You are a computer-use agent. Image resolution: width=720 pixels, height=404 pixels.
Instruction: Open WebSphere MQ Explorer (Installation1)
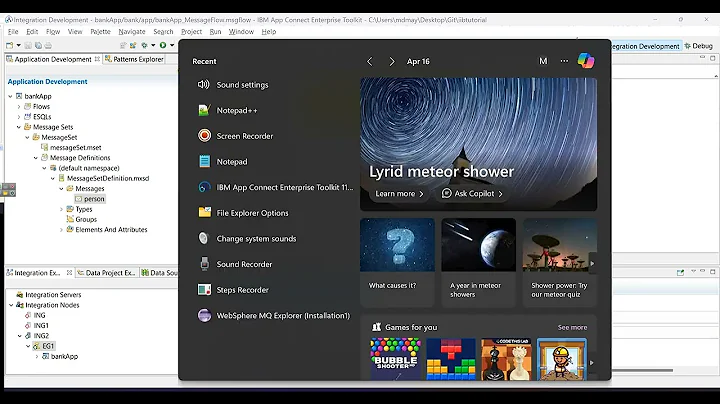pos(274,315)
